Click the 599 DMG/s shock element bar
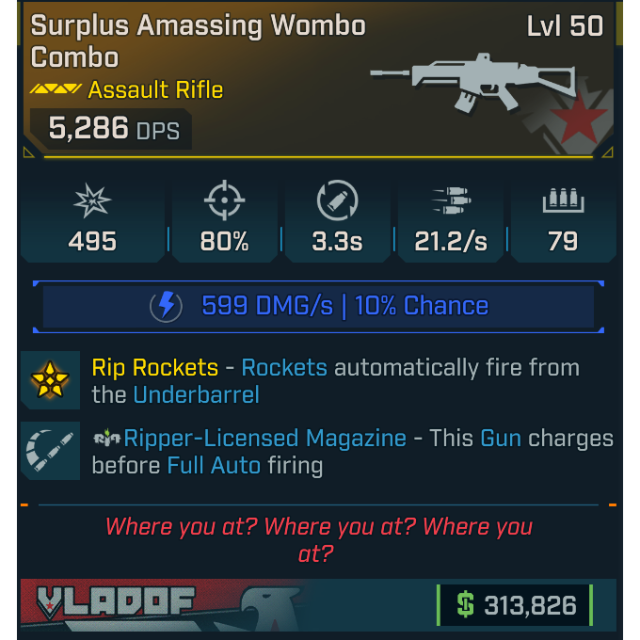The image size is (640, 640). (318, 306)
